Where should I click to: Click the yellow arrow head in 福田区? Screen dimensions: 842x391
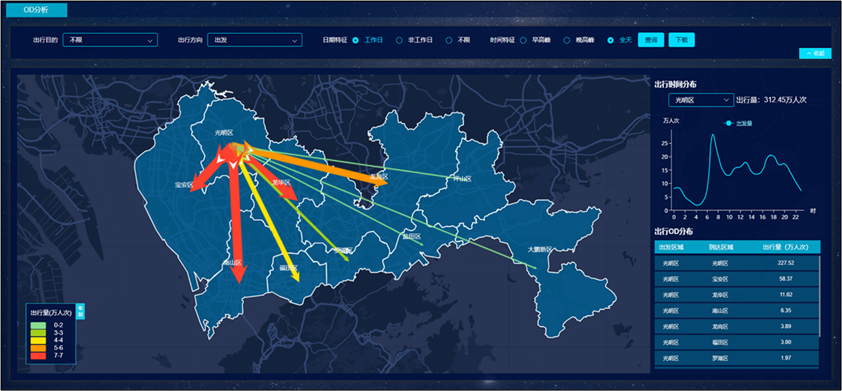pos(295,276)
